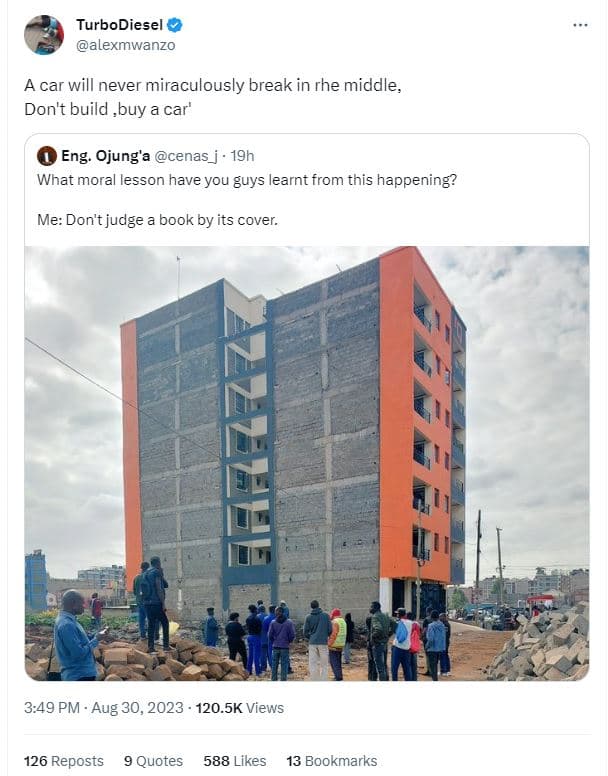The width and height of the screenshot is (608, 776).
Task: Click the @cenas_j handle
Action: tap(186, 156)
